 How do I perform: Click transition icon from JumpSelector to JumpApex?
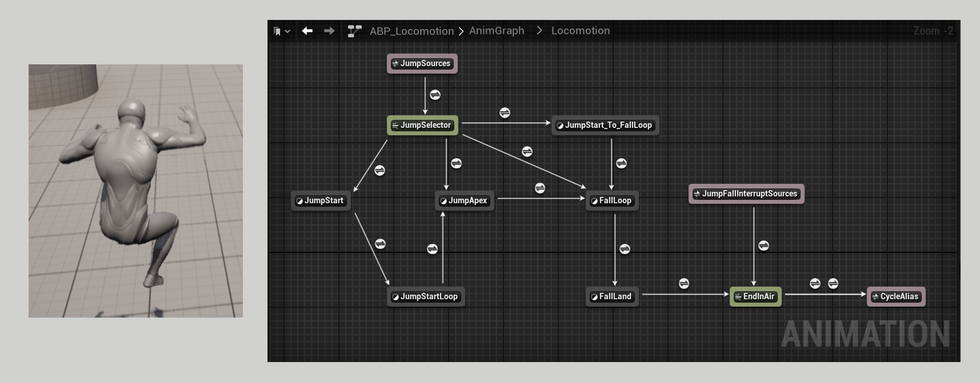[x=456, y=163]
